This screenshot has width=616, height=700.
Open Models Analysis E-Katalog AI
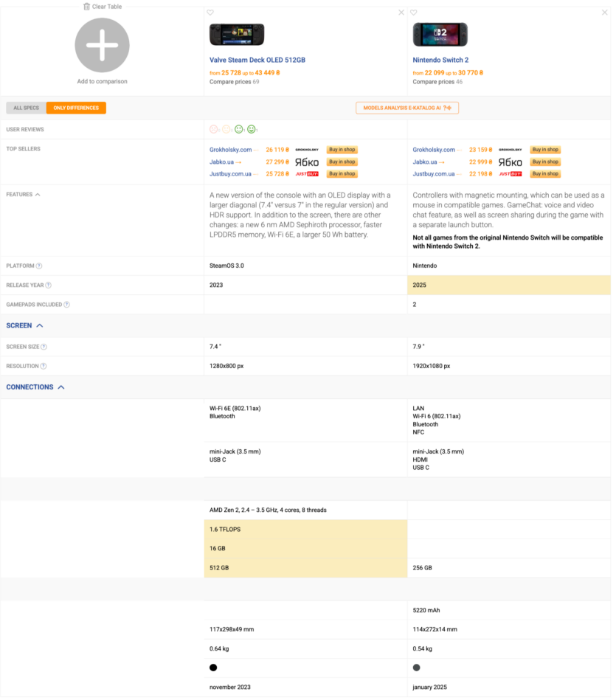tap(407, 108)
